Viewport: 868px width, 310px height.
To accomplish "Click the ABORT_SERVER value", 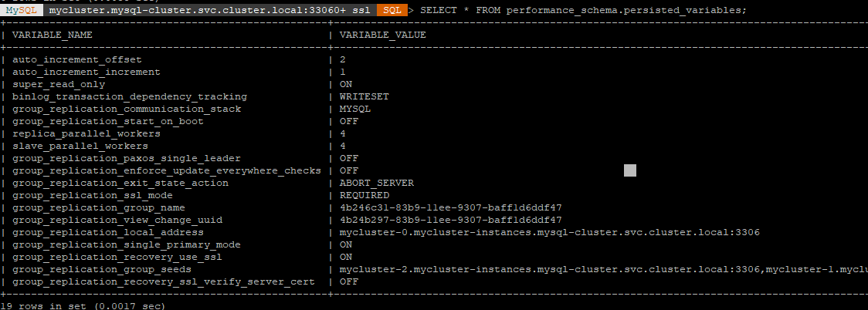I will [376, 183].
